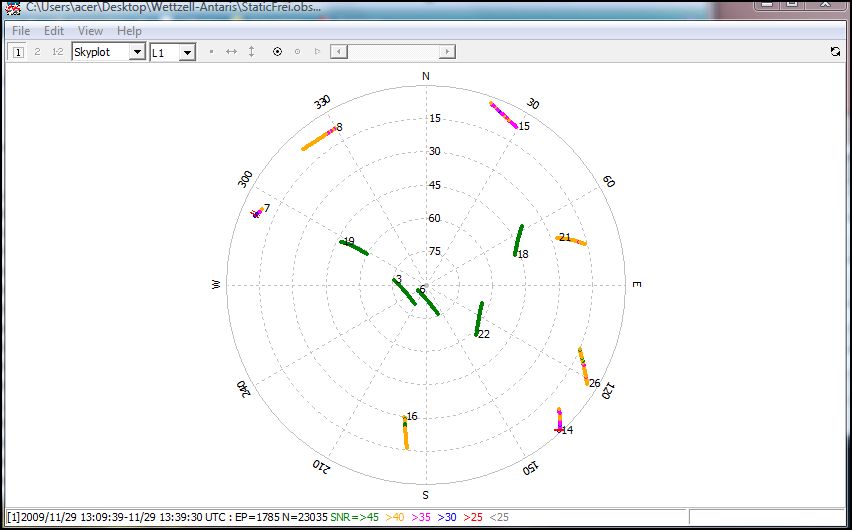Viewport: 852px width, 530px height.
Task: Open the View menu
Action: (x=90, y=31)
